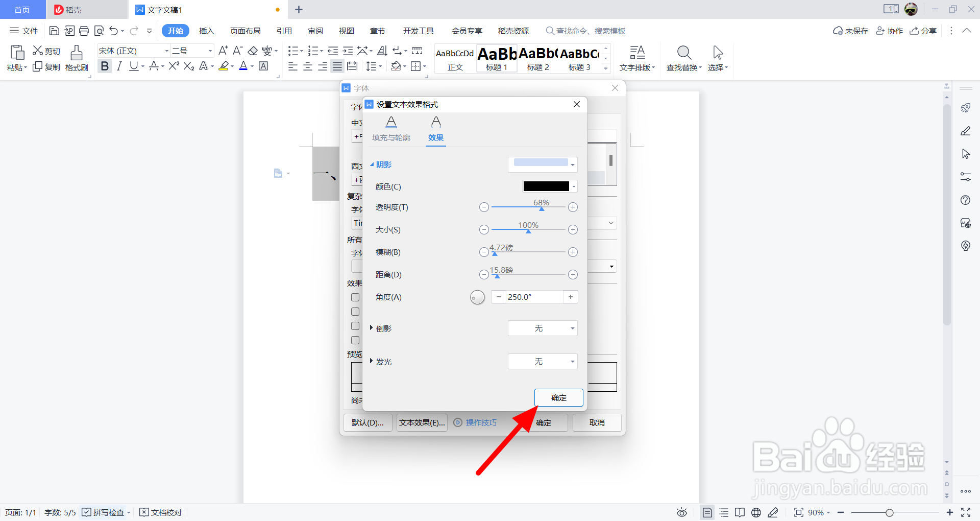Screen dimensions: 980x521
Task: Click the Paste clipboard icon
Action: (17, 53)
